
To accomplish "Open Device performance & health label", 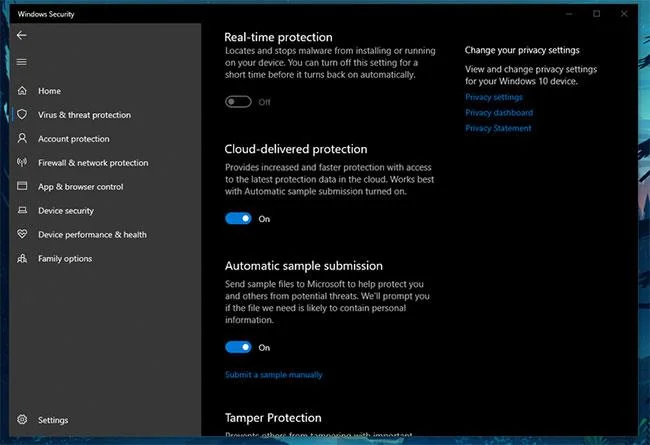I will (x=92, y=235).
